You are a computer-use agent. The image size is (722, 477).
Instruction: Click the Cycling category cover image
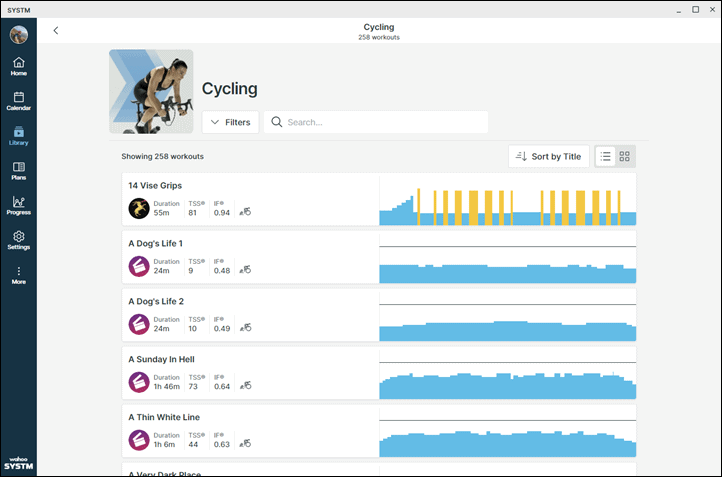151,92
